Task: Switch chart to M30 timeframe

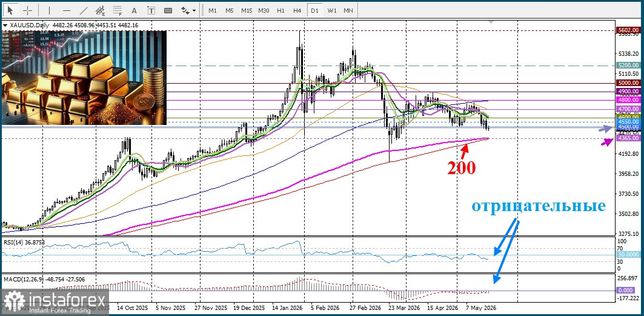Action: [x=264, y=10]
